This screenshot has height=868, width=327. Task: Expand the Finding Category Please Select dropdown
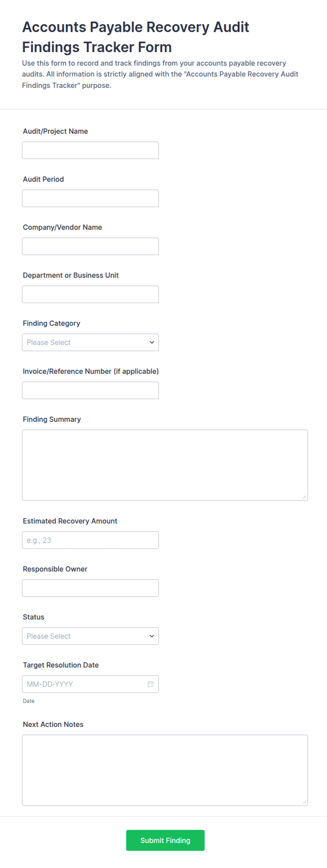point(90,342)
